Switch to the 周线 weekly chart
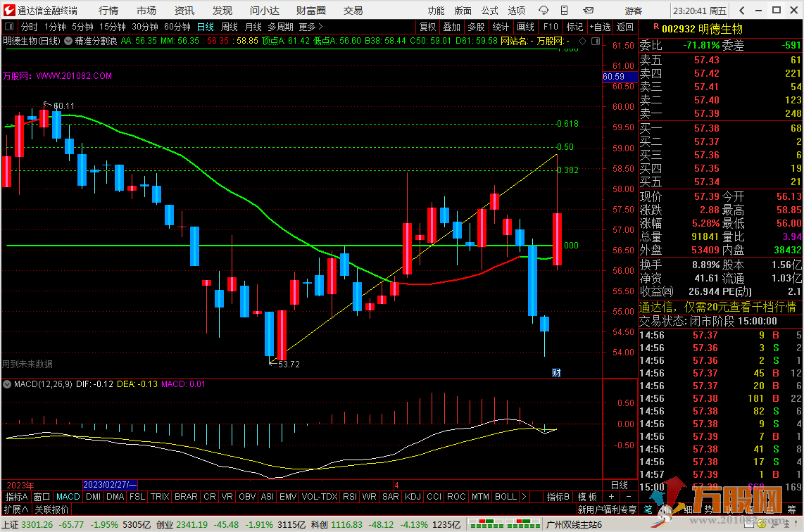 (230, 27)
